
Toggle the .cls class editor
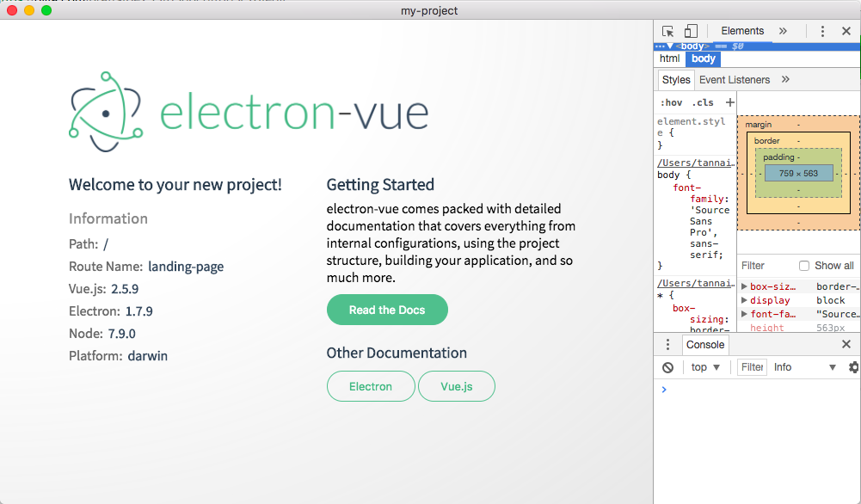(x=703, y=102)
